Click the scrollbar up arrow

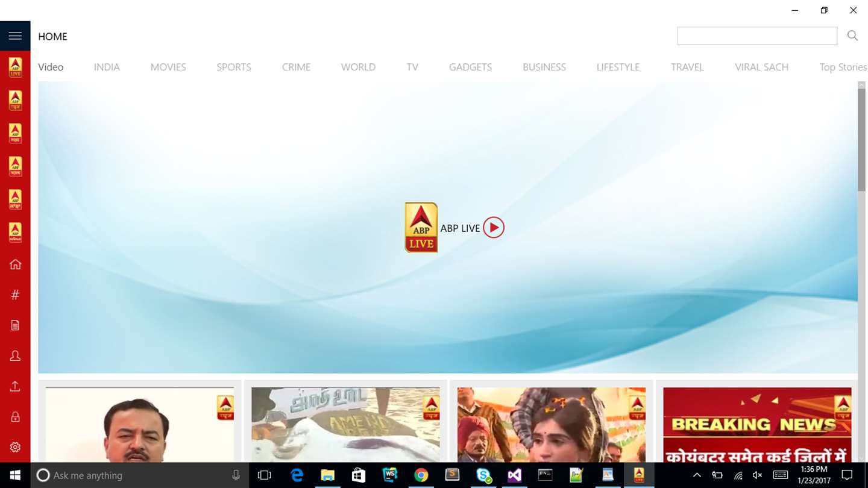point(861,85)
